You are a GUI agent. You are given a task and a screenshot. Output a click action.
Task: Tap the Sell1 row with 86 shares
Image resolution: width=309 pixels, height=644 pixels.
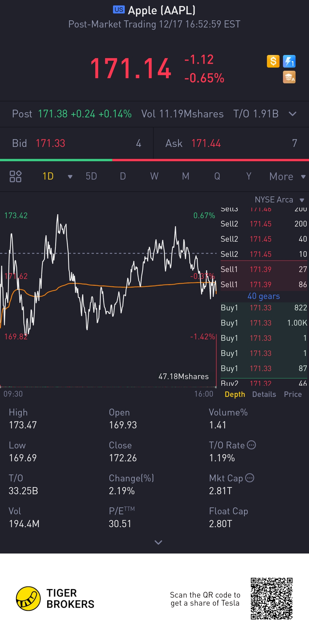[264, 284]
